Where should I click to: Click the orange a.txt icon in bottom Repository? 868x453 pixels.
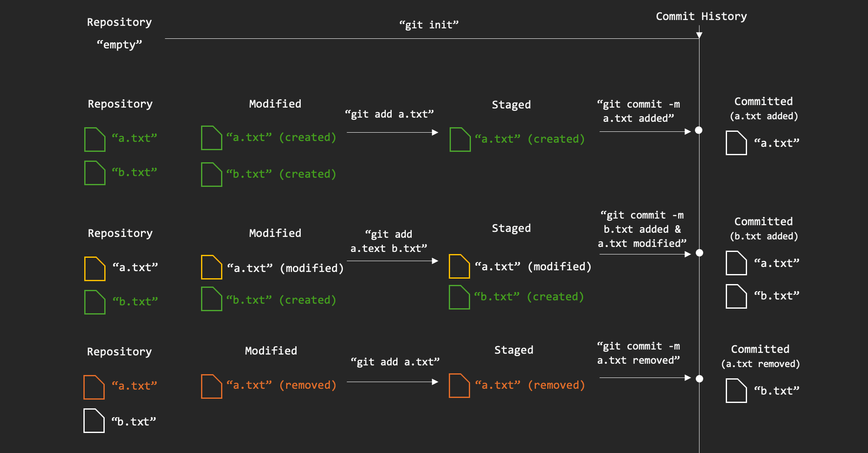(x=94, y=387)
